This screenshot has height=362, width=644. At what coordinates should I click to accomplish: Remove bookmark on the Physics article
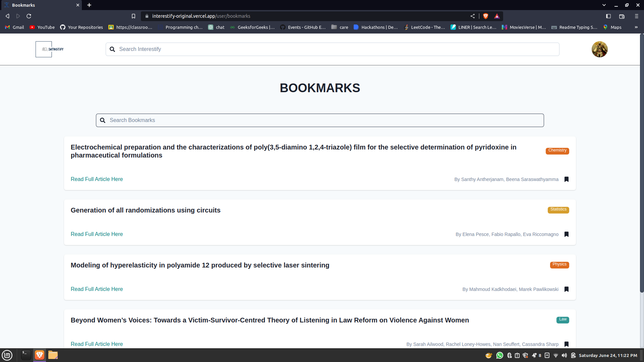point(566,289)
